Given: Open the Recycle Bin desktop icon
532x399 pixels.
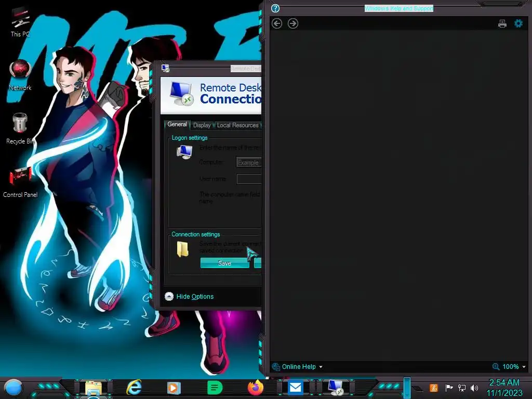Looking at the screenshot, I should (x=20, y=128).
